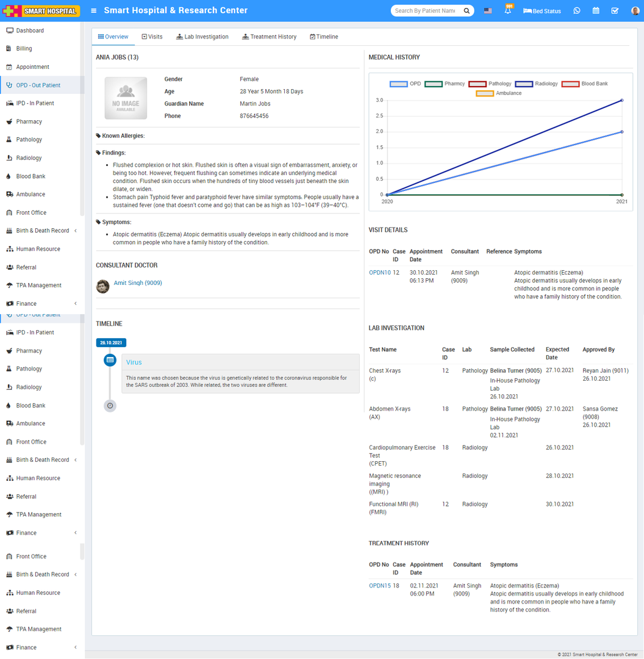Toggle Blood Bank series in chart legend
The width and height of the screenshot is (644, 659).
coord(585,84)
